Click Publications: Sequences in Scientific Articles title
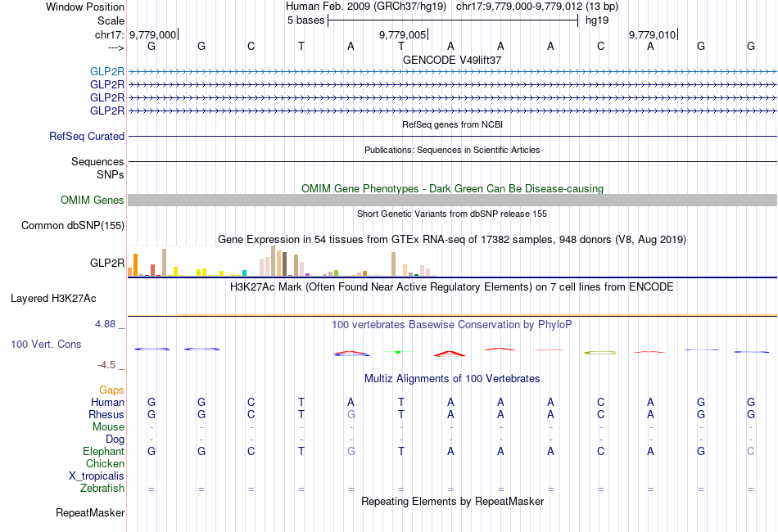Viewport: 778px width, 532px height. pos(452,150)
